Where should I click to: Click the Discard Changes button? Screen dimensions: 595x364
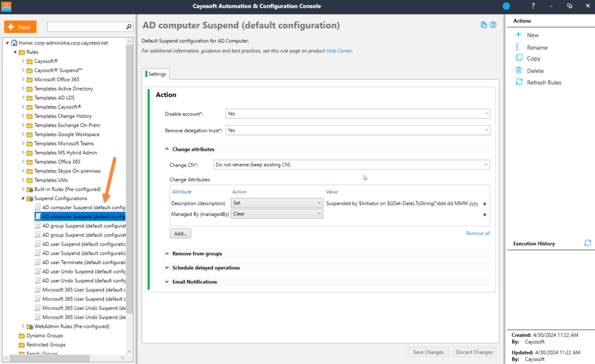click(475, 352)
